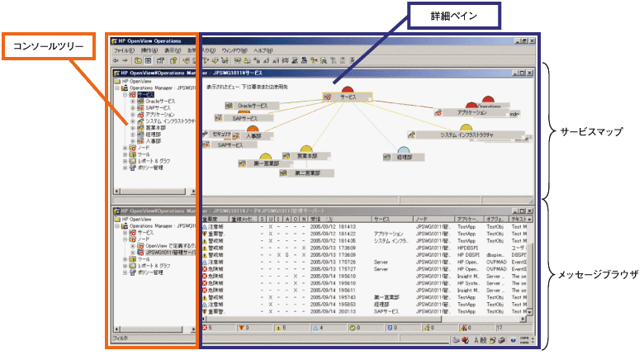The height and width of the screenshot is (355, 644).
Task: Collapse ノード in the lower console tree
Action: 125,239
